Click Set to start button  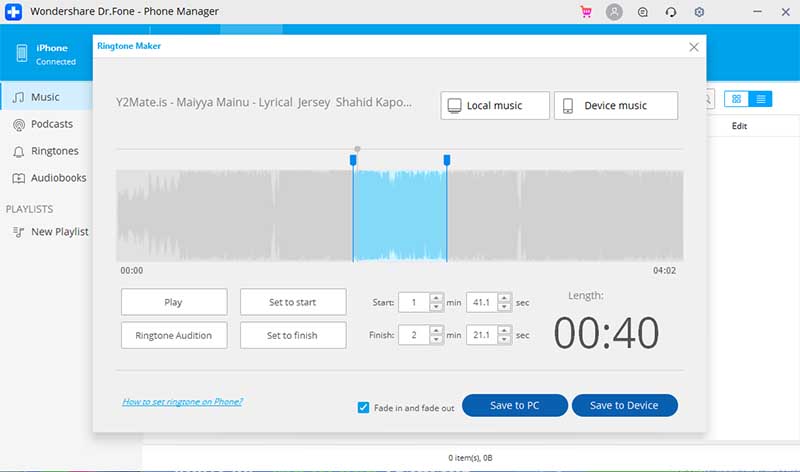(293, 302)
